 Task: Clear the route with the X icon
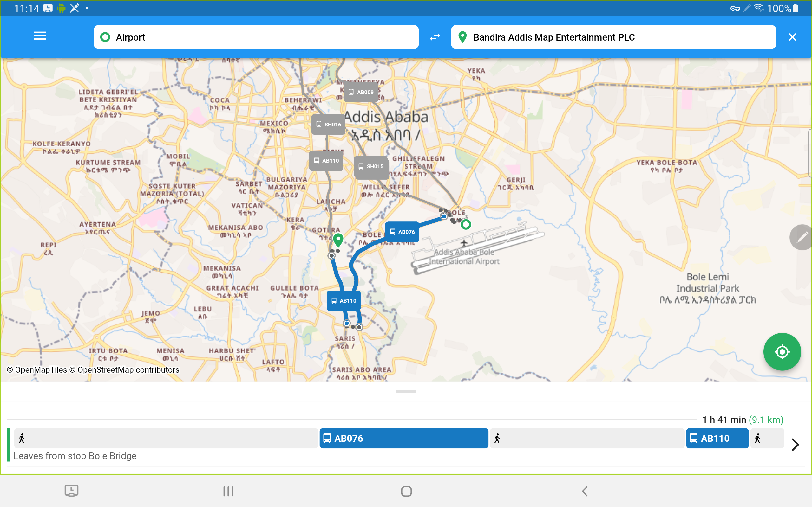pos(792,37)
